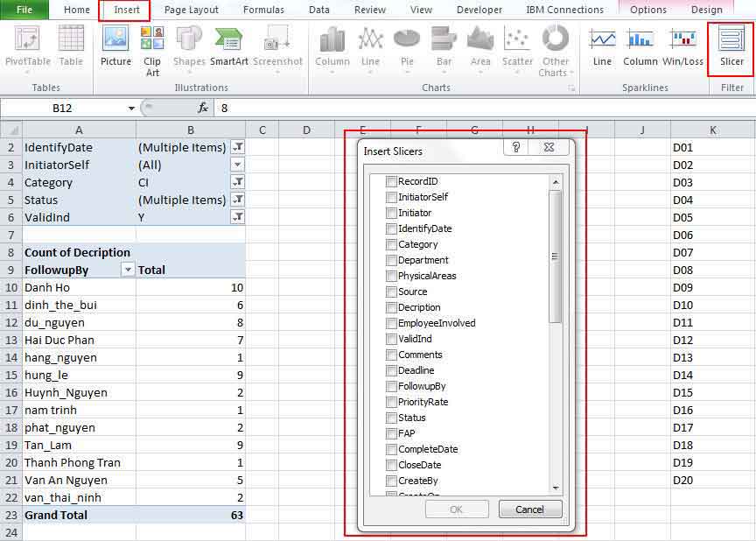Screen dimensions: 756x541
Task: Select column A header
Action: tap(79, 130)
